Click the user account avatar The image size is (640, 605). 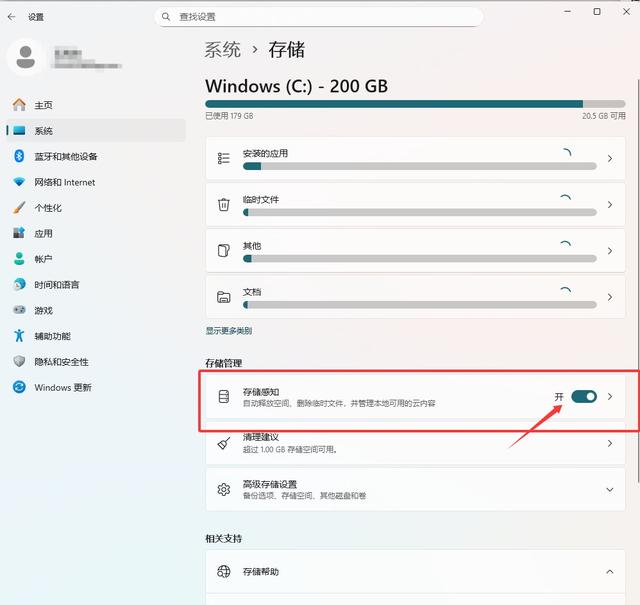26,58
